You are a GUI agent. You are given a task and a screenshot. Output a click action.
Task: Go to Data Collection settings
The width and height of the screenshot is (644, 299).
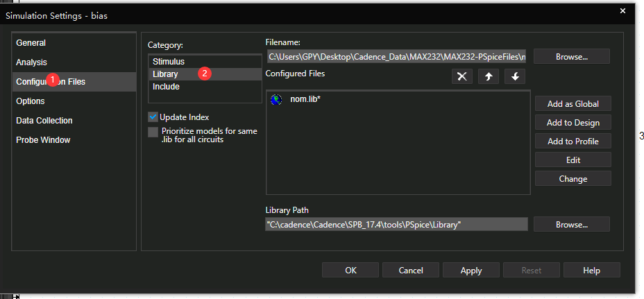tap(44, 121)
